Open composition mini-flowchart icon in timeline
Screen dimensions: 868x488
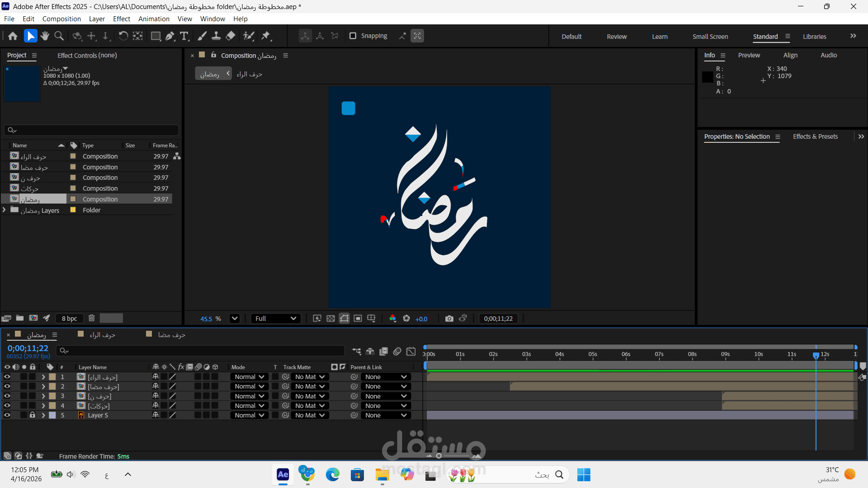click(x=357, y=351)
